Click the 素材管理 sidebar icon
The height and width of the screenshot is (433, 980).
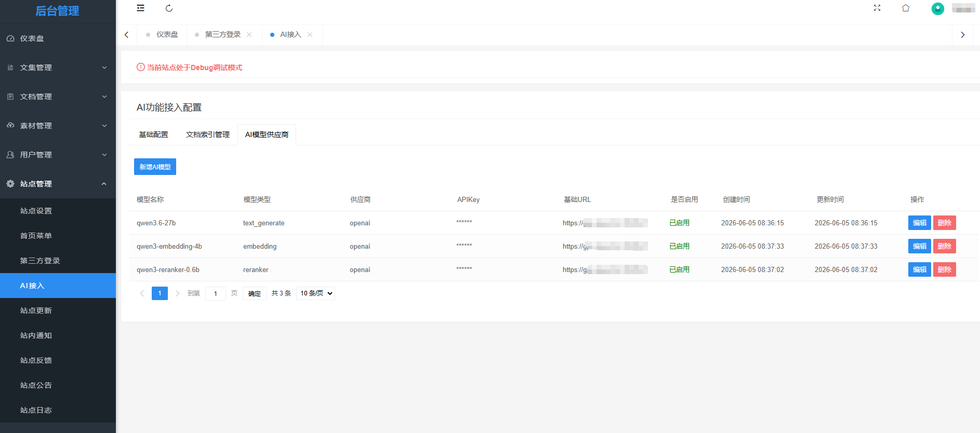(x=10, y=126)
